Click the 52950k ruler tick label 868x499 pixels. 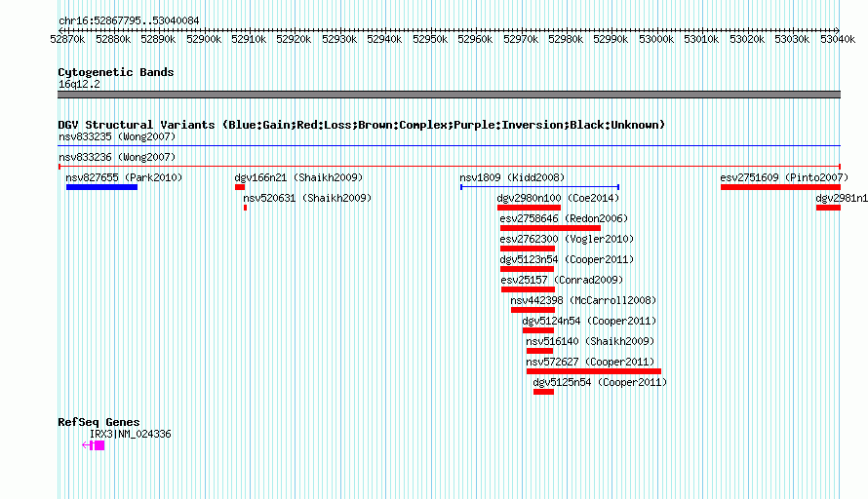430,39
